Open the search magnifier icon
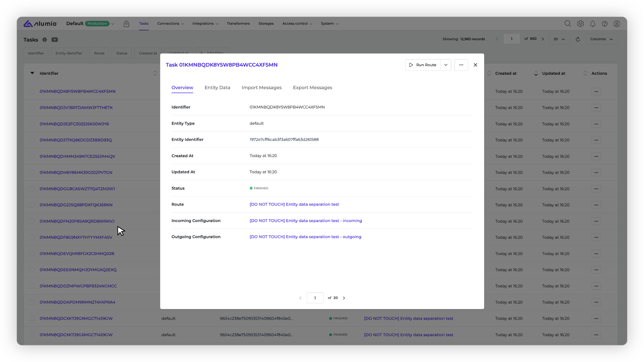 pos(568,23)
